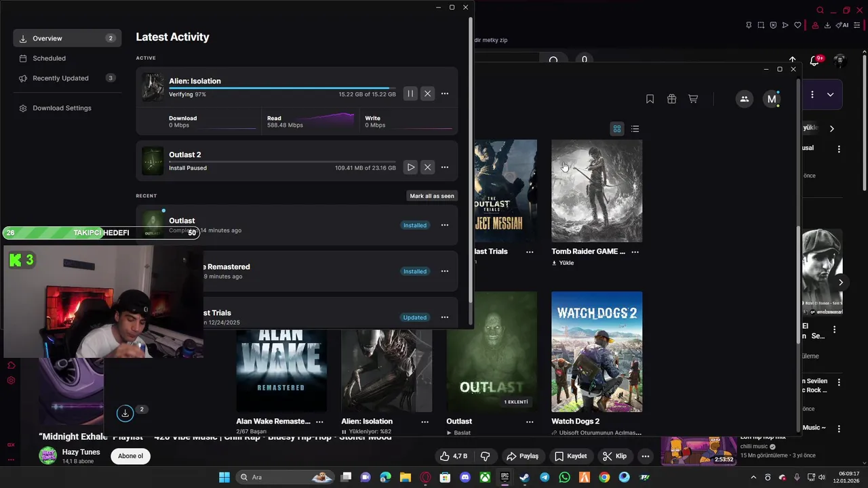Dislike the YouTube video

pyautogui.click(x=485, y=456)
